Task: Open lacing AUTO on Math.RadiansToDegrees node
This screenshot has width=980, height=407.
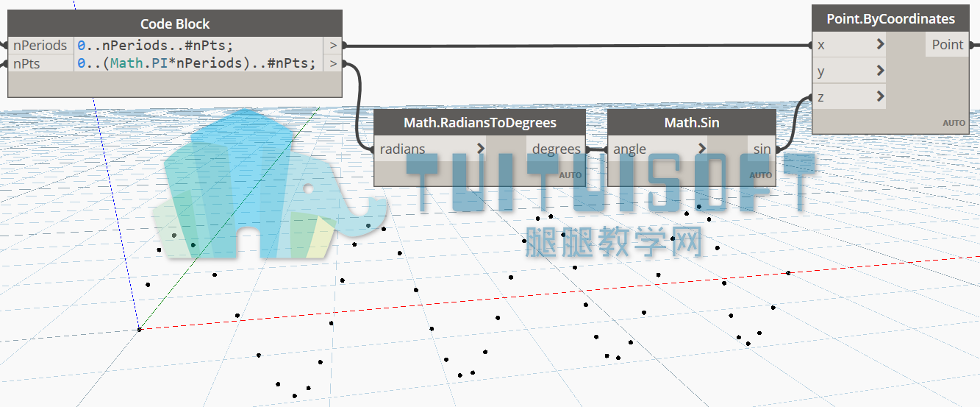Action: pos(570,175)
